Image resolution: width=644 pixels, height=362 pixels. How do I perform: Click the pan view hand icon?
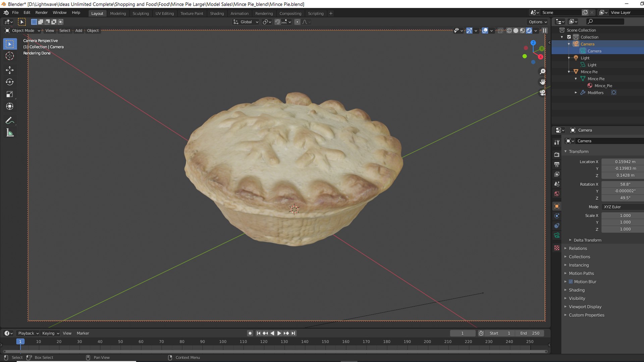tap(542, 82)
